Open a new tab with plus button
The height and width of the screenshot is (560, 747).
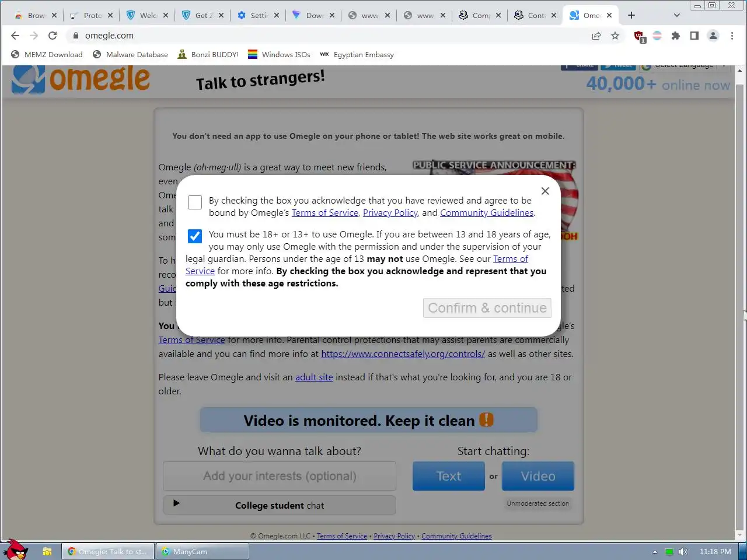[631, 15]
